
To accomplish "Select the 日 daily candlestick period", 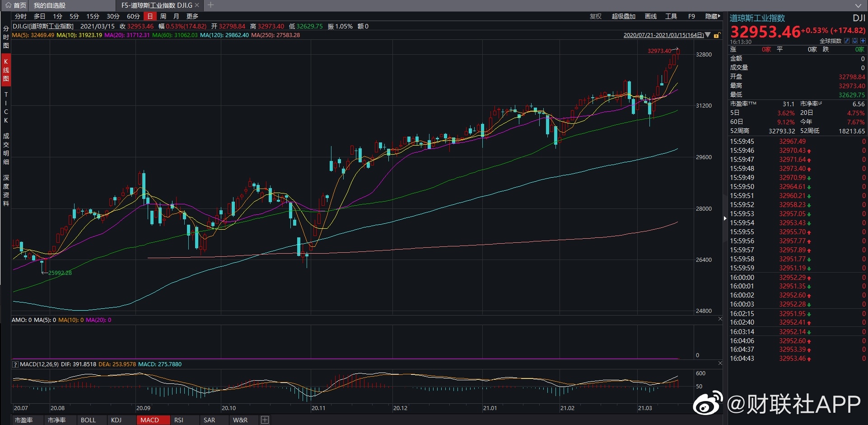I will point(150,16).
